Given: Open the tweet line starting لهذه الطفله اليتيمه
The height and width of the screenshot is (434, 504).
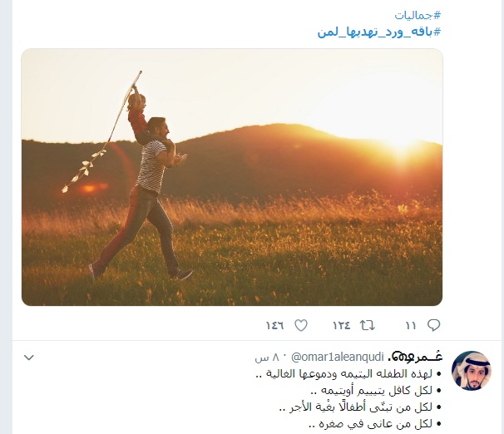Looking at the screenshot, I should [348, 373].
